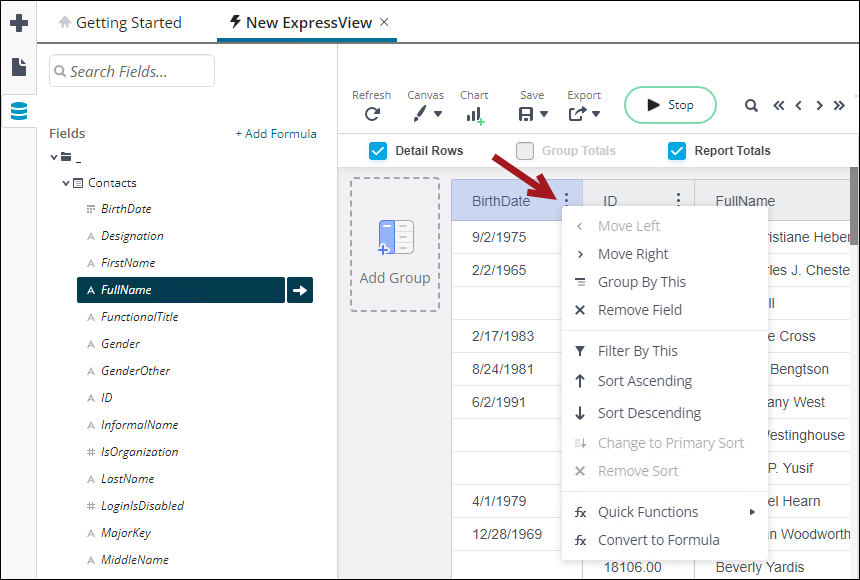Select the FirstName field
This screenshot has width=860, height=580.
pos(128,263)
